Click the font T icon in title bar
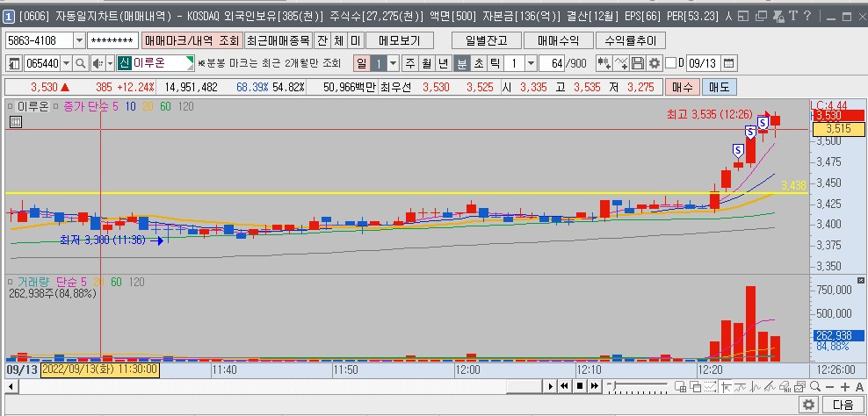 pos(793,16)
